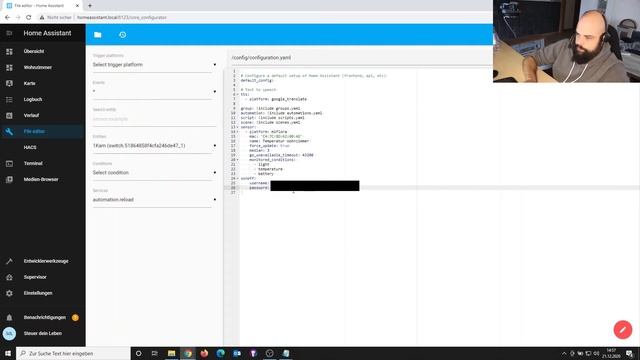
Task: Open the Steuer dein Leben user profile
Action: pos(42,333)
